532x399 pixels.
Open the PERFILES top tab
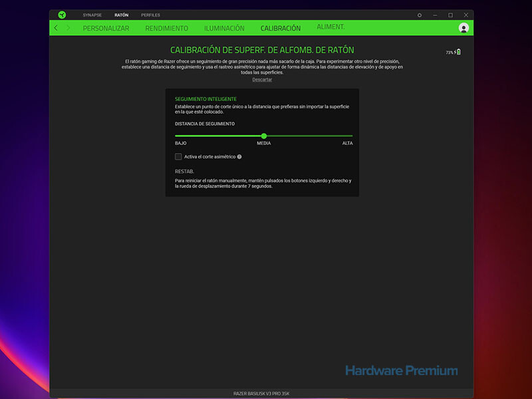tap(151, 15)
